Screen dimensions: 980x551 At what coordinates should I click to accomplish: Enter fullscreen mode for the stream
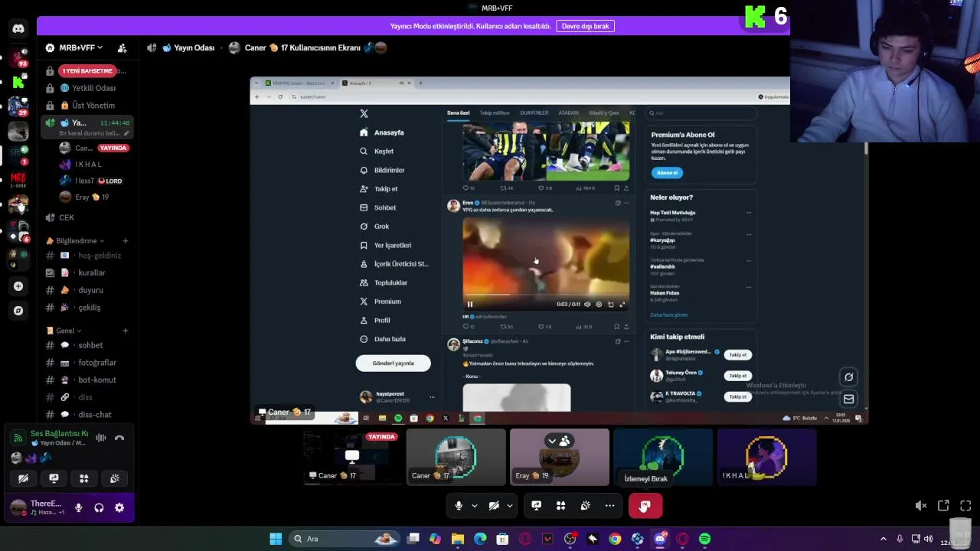tap(965, 506)
